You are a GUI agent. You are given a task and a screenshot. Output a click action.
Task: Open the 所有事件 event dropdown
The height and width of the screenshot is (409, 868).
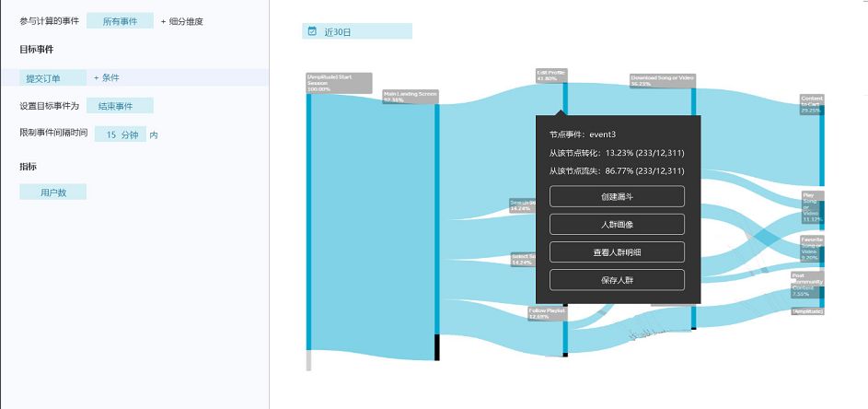[120, 20]
